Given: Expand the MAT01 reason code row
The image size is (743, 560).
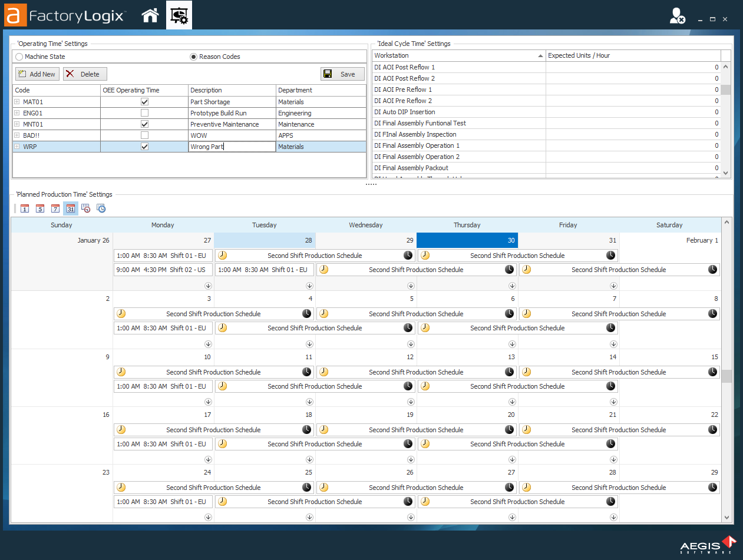Looking at the screenshot, I should (17, 102).
